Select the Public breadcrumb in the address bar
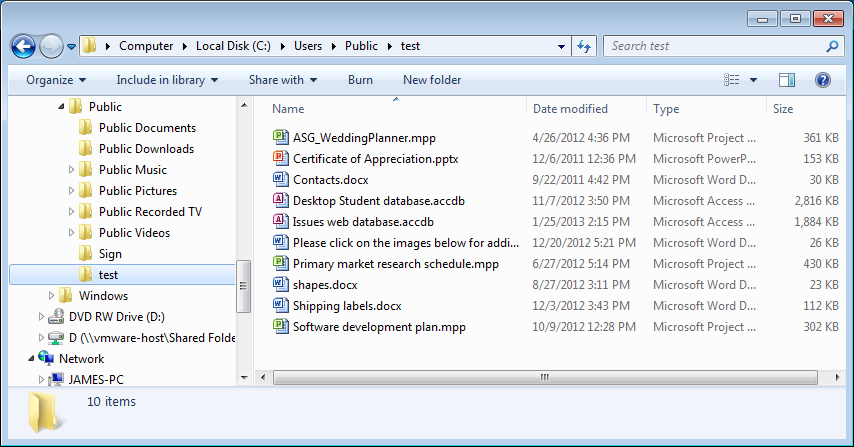 [361, 46]
